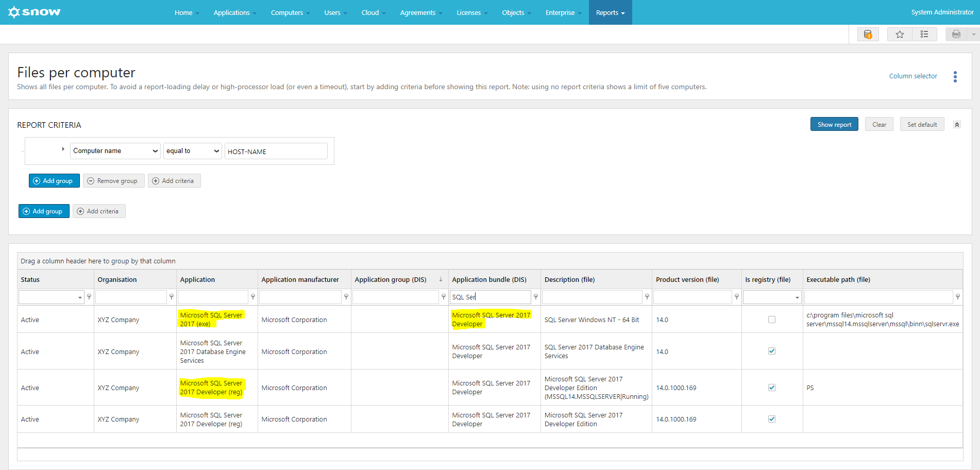980x470 pixels.
Task: Click the star favorite icon
Action: click(900, 35)
